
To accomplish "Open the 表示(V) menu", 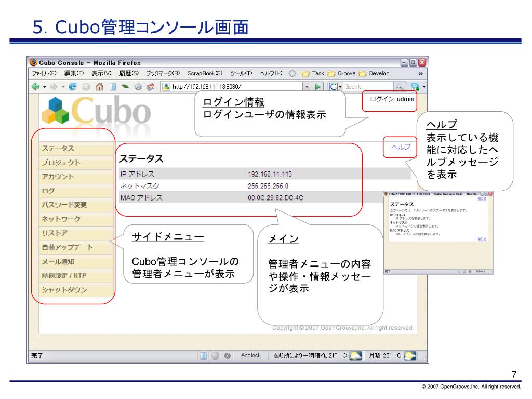I will tap(101, 73).
